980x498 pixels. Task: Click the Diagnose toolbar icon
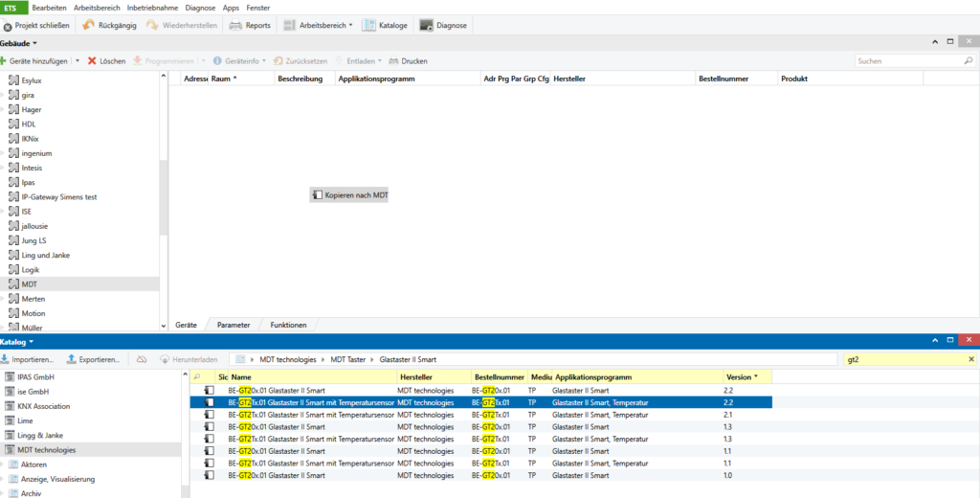(427, 25)
